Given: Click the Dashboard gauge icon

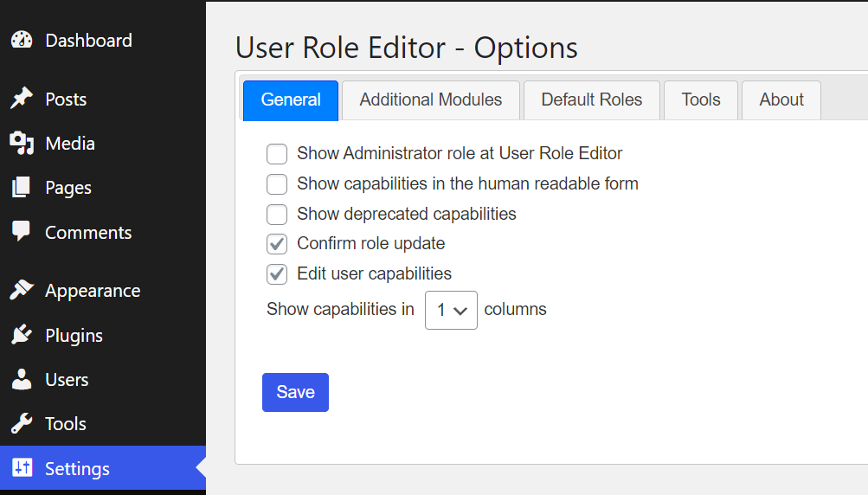Looking at the screenshot, I should (22, 40).
